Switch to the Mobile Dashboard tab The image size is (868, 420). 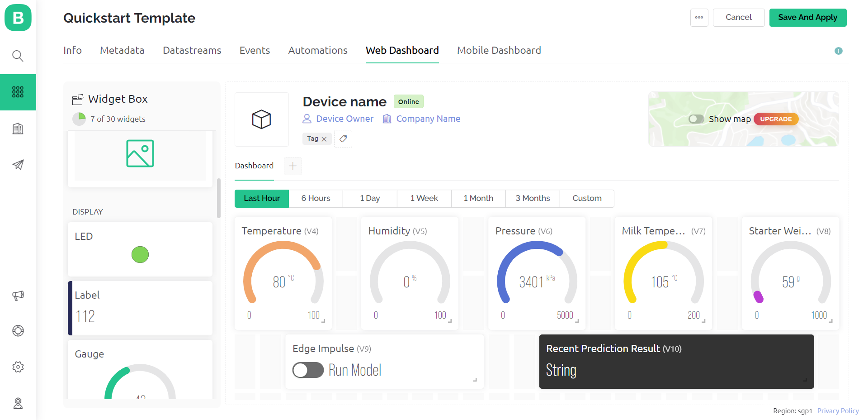click(x=499, y=50)
